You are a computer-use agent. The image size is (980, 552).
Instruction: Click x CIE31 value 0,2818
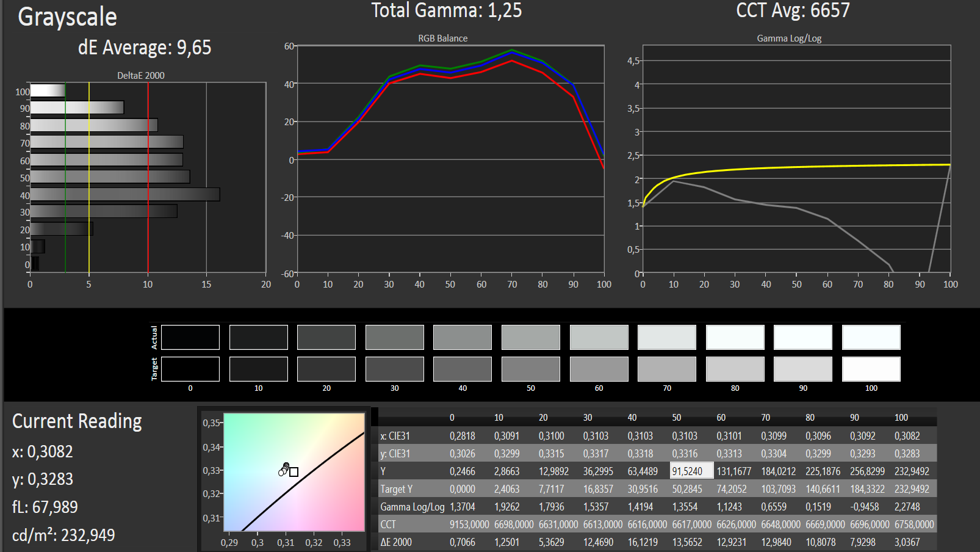click(463, 436)
